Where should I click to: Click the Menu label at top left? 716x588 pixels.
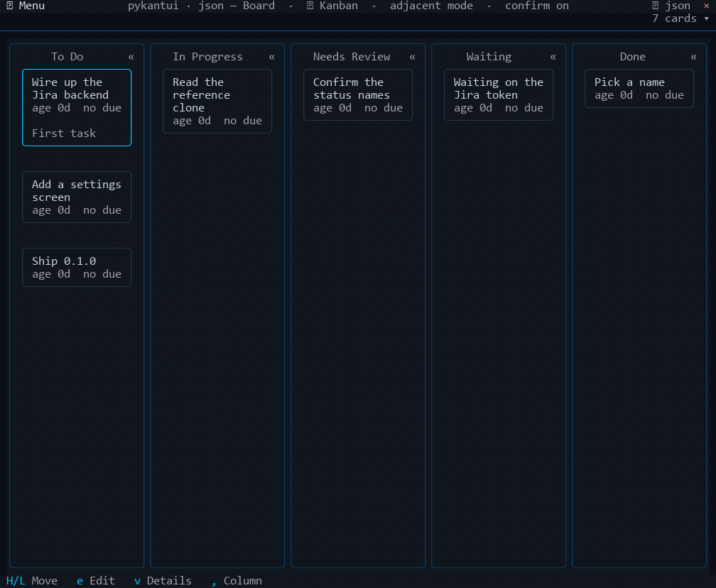coord(32,6)
